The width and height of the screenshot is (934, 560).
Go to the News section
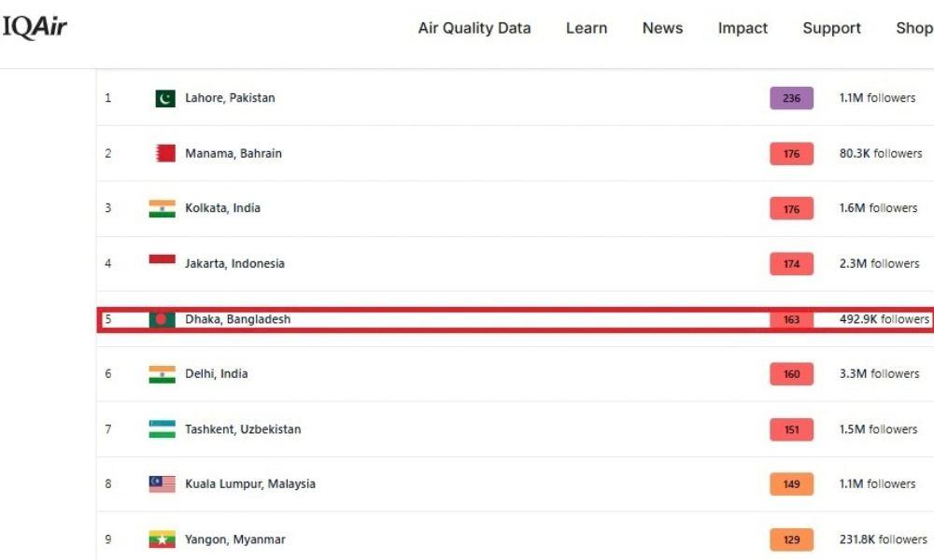662,28
